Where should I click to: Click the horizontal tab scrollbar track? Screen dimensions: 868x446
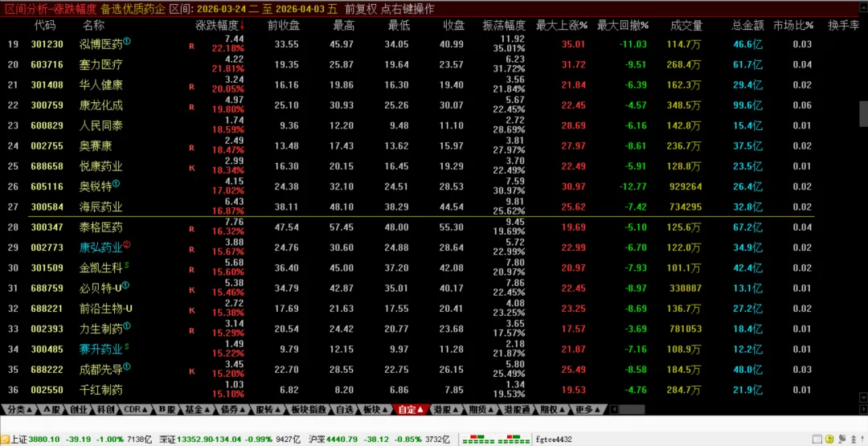click(631, 410)
